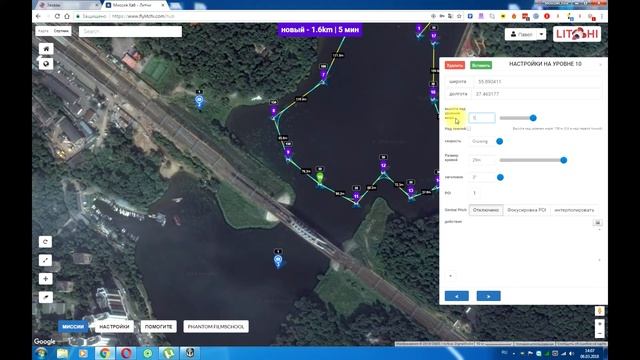Switch to the Mission Hub browser tab
Viewport: 640px width, 360px height.
pos(135,5)
